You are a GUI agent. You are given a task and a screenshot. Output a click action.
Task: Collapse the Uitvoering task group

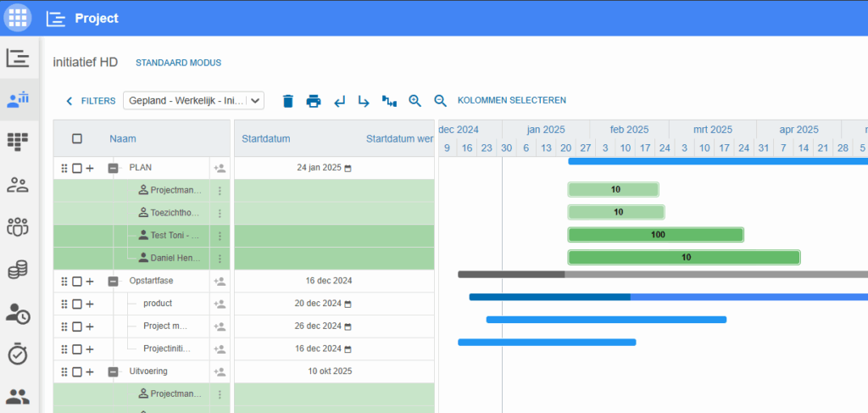click(x=113, y=371)
